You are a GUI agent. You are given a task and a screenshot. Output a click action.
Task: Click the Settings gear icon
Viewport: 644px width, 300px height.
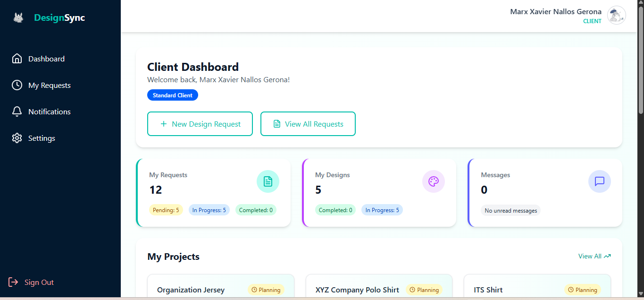tap(17, 138)
